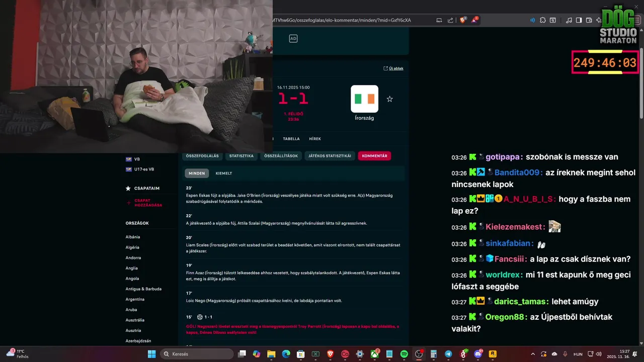
Task: Click chat username darics_tamas
Action: 521,302
